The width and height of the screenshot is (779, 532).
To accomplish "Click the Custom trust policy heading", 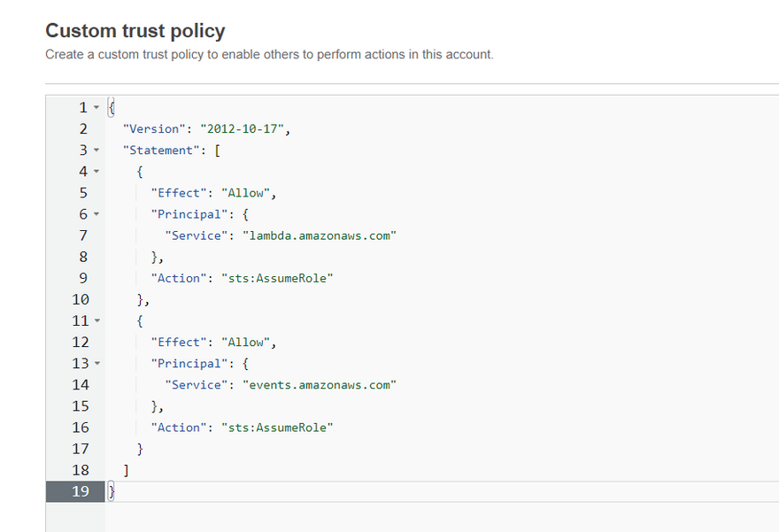I will point(135,31).
